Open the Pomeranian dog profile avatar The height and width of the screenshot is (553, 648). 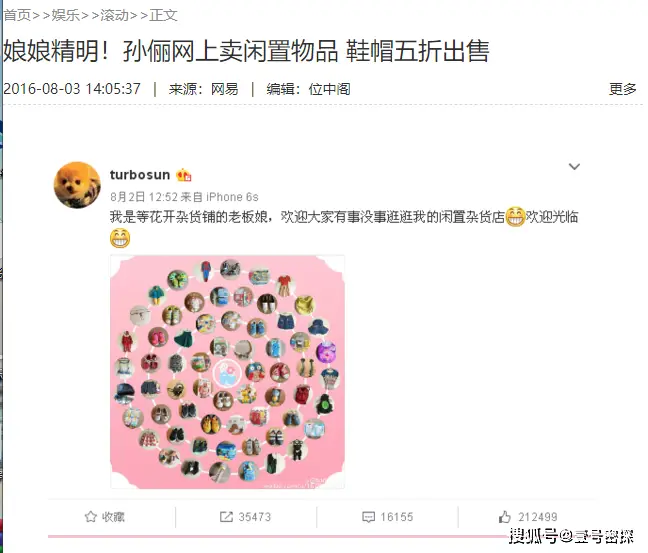77,185
